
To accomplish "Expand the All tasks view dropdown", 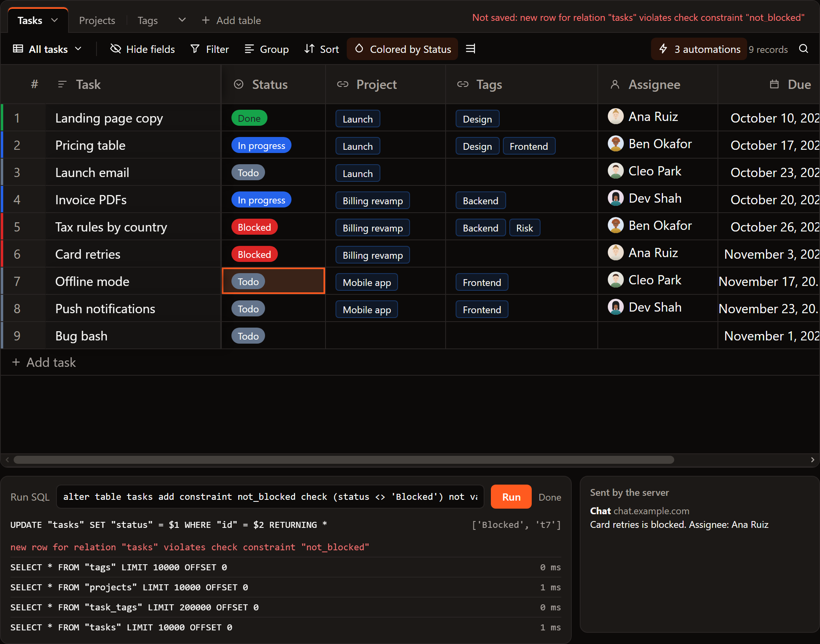I will point(48,49).
